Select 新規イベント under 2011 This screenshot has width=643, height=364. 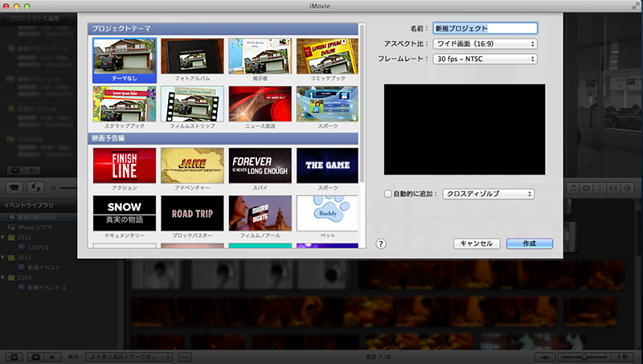(44, 268)
